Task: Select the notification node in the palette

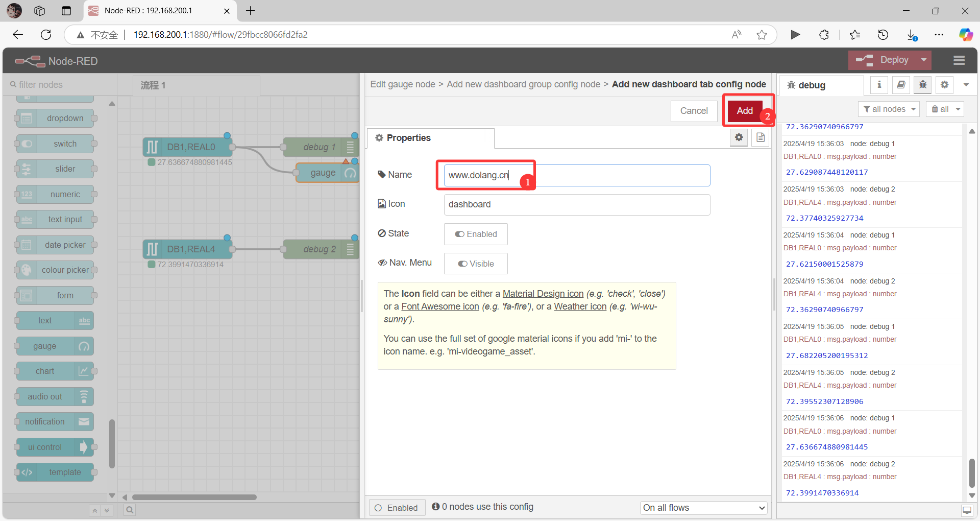Action: pos(54,421)
